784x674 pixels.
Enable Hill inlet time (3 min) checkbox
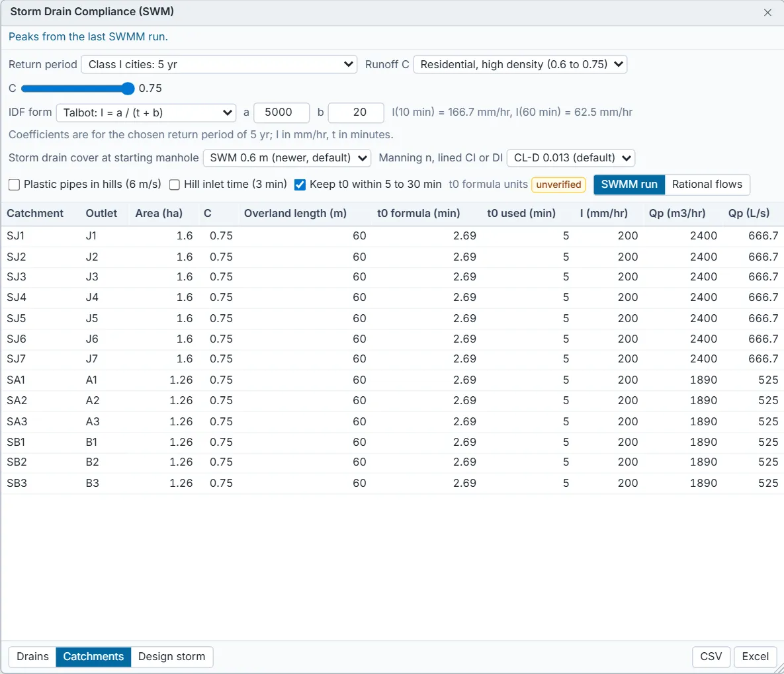(x=175, y=185)
